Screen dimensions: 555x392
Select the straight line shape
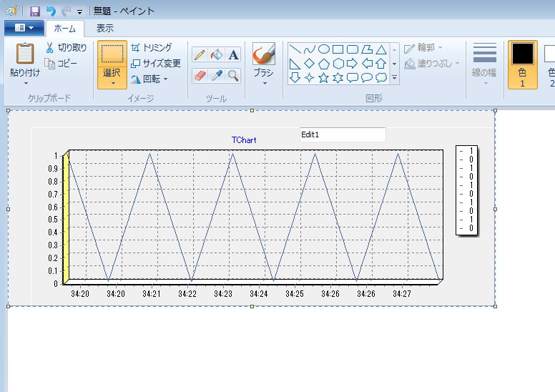click(x=295, y=49)
